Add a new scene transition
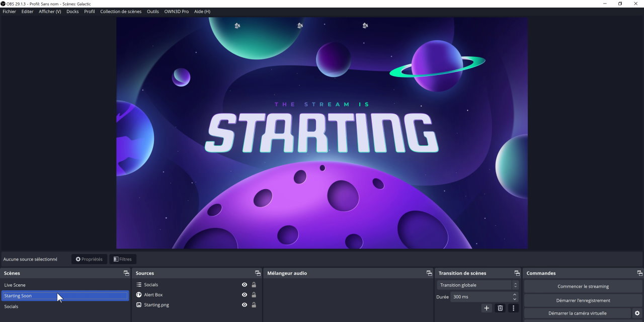Viewport: 644px width, 322px height. [x=487, y=308]
